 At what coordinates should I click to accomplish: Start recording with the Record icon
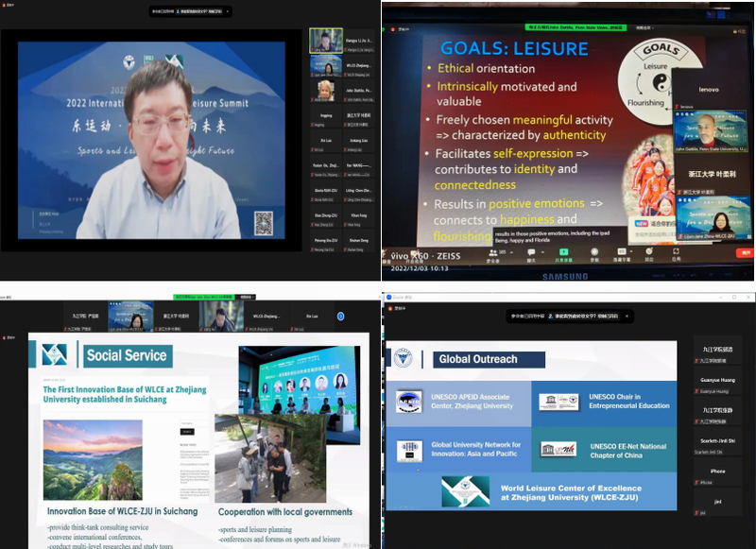(x=596, y=253)
